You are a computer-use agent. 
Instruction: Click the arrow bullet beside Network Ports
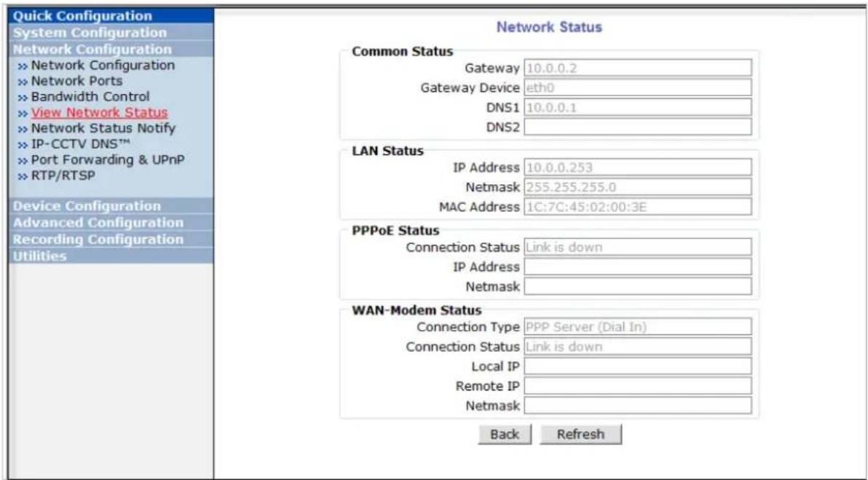(x=23, y=82)
